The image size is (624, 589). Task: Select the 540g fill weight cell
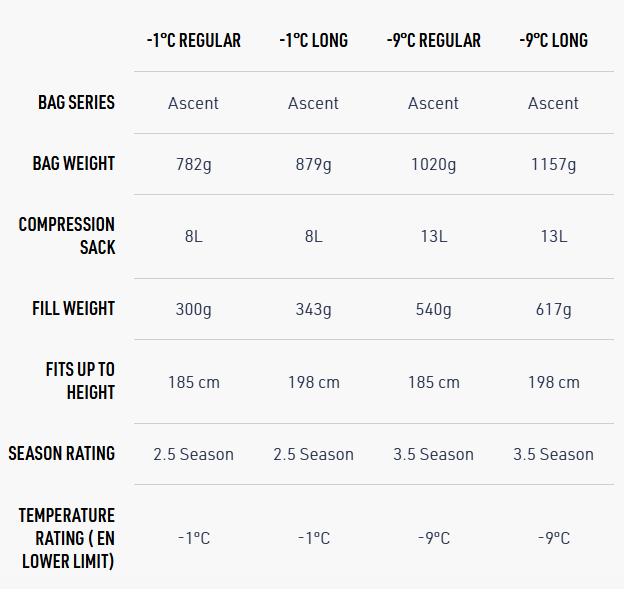click(x=433, y=309)
